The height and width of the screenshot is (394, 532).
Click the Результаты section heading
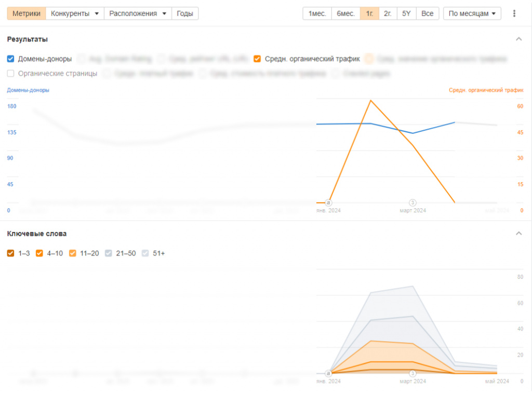pos(28,39)
